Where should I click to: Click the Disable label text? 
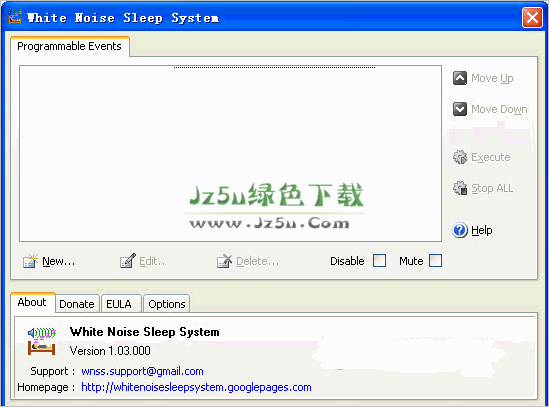pyautogui.click(x=347, y=261)
